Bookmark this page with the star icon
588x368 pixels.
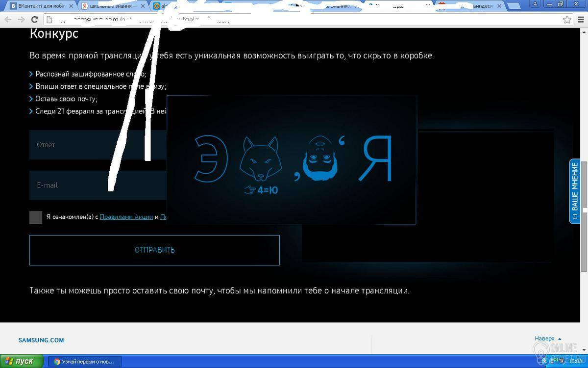tap(567, 20)
